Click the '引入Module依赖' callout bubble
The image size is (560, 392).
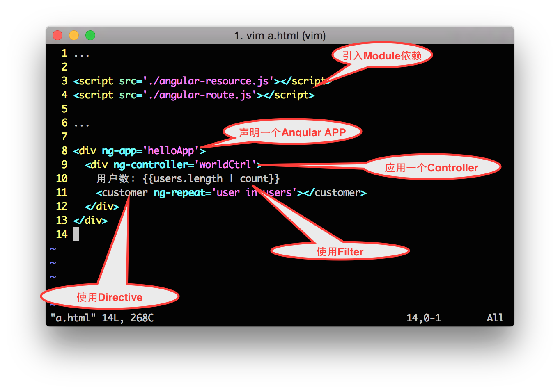click(382, 55)
